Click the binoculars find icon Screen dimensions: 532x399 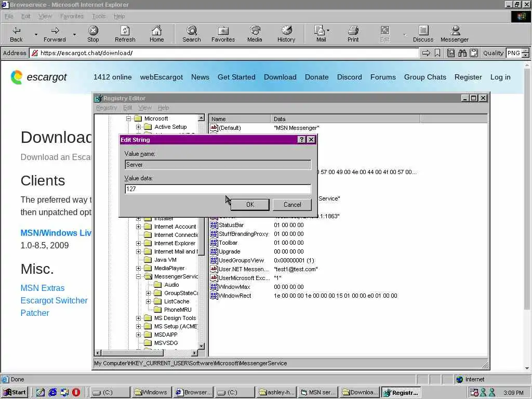click(x=462, y=53)
